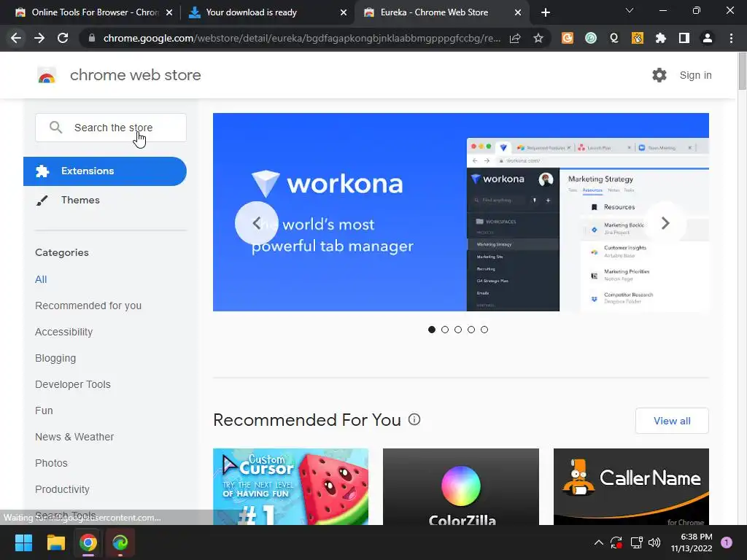Open the ColorZilla extension card
This screenshot has height=560, width=747.
click(x=461, y=486)
